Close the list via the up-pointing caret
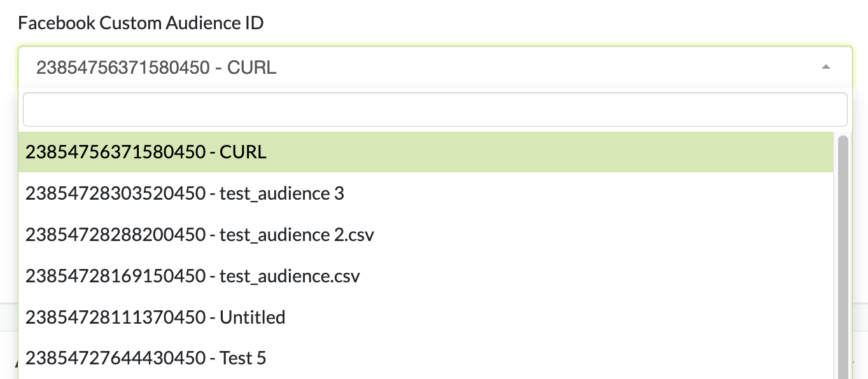 pos(825,67)
